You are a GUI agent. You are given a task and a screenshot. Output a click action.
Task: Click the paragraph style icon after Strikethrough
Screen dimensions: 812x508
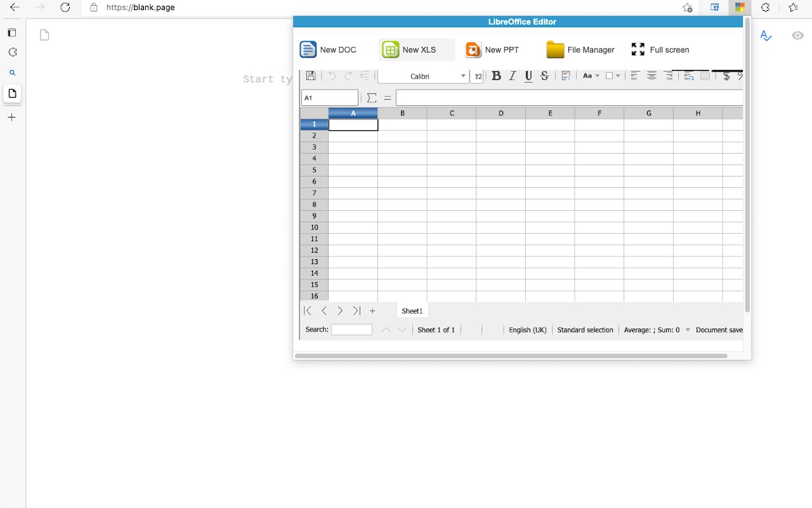(566, 76)
